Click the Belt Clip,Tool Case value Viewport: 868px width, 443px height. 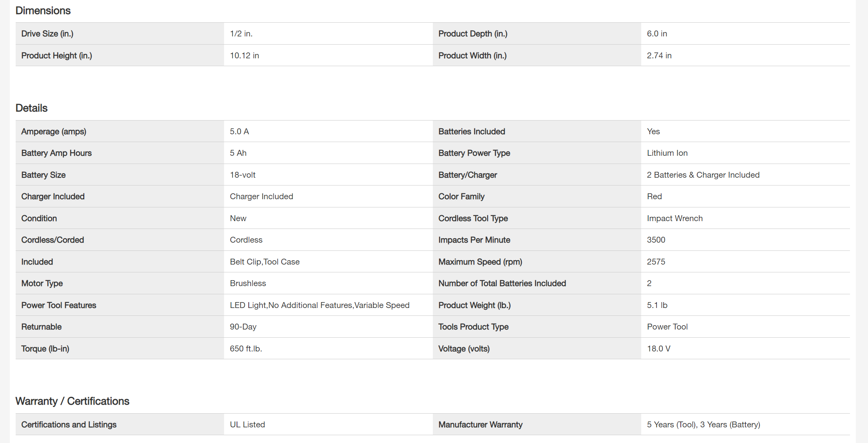coord(265,262)
